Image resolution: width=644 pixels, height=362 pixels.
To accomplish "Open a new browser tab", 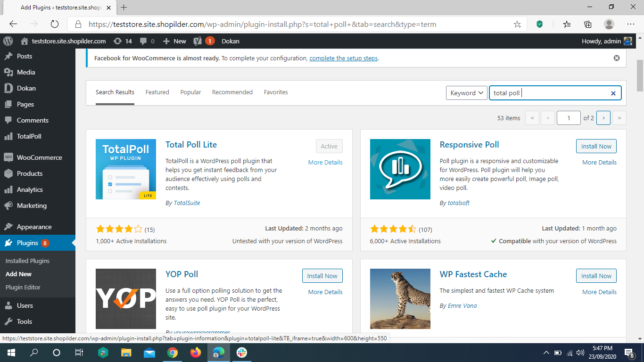I will 124,7.
